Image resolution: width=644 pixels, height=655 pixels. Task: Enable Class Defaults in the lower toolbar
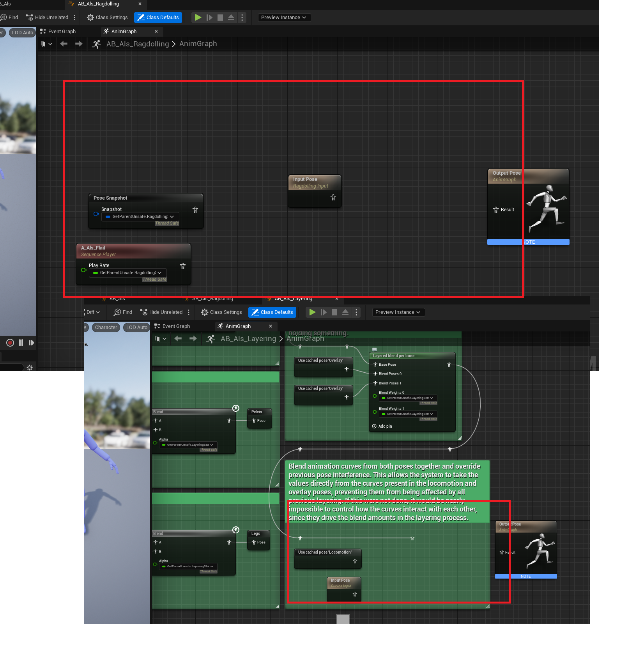pyautogui.click(x=272, y=312)
